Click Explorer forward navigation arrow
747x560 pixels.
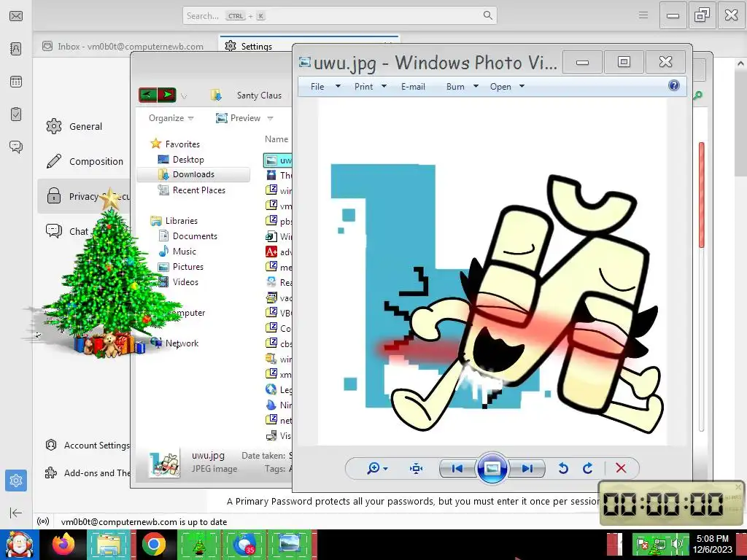167,95
